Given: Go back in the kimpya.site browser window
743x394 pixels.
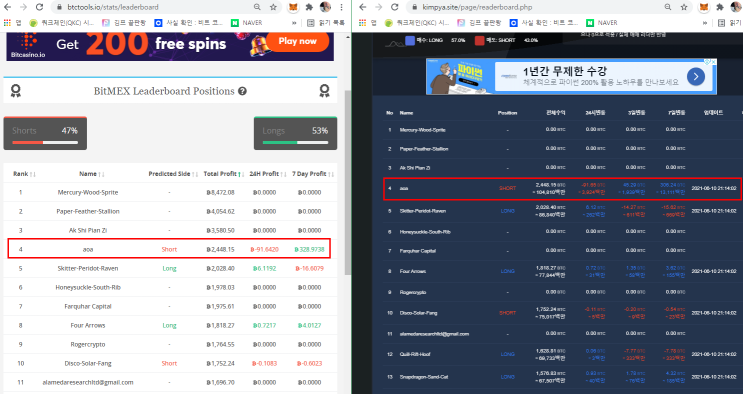Looking at the screenshot, I should tap(363, 7).
